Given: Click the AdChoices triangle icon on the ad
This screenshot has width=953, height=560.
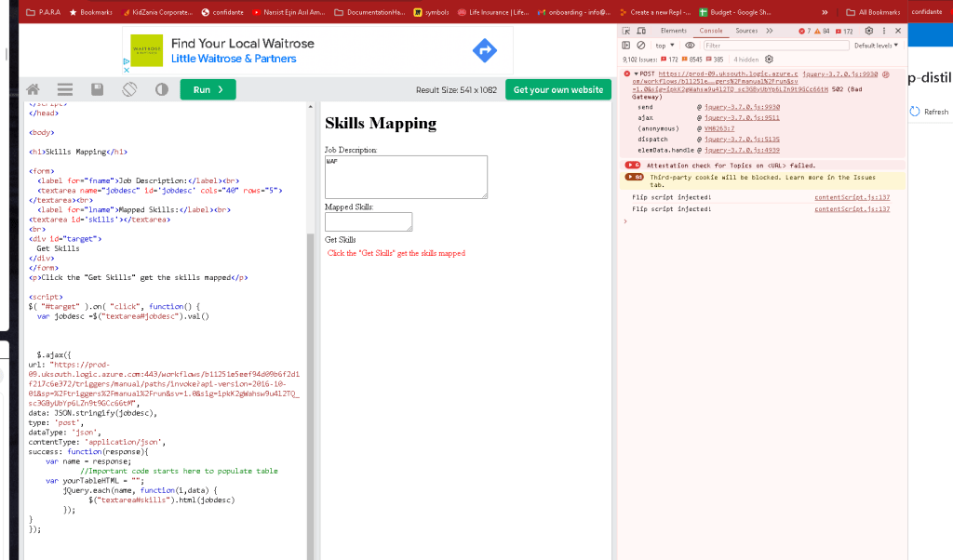Looking at the screenshot, I should pyautogui.click(x=127, y=61).
